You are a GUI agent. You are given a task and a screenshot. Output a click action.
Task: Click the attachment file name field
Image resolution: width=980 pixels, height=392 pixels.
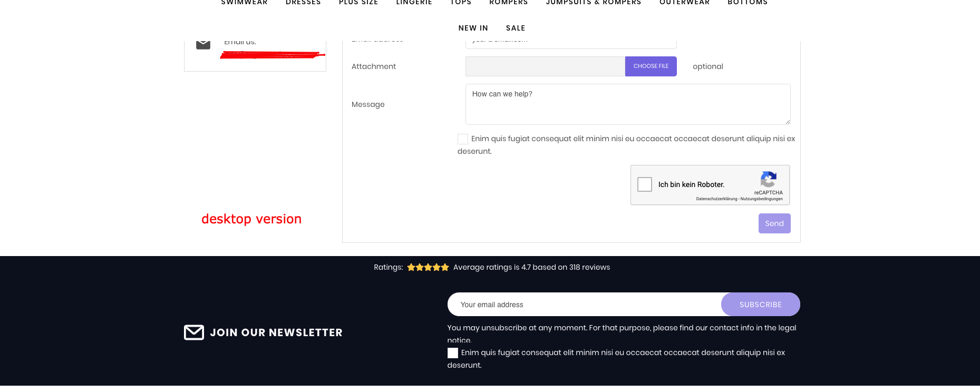click(x=545, y=66)
